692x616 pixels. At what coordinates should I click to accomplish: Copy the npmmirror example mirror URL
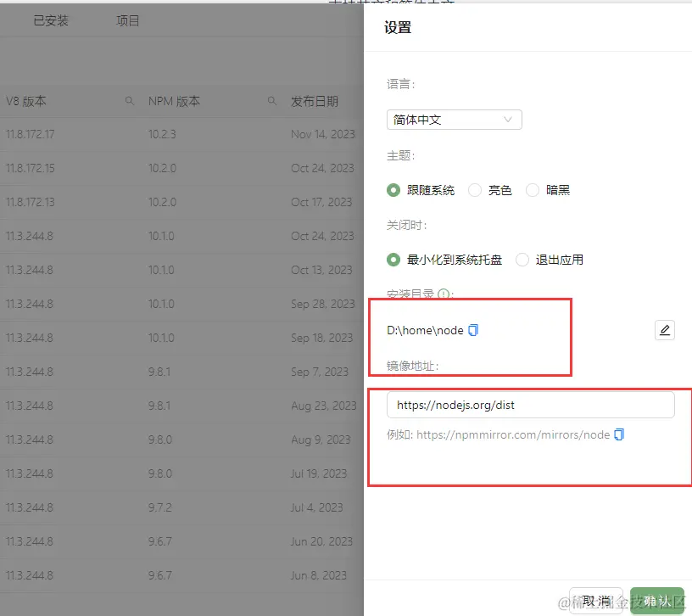tap(619, 434)
